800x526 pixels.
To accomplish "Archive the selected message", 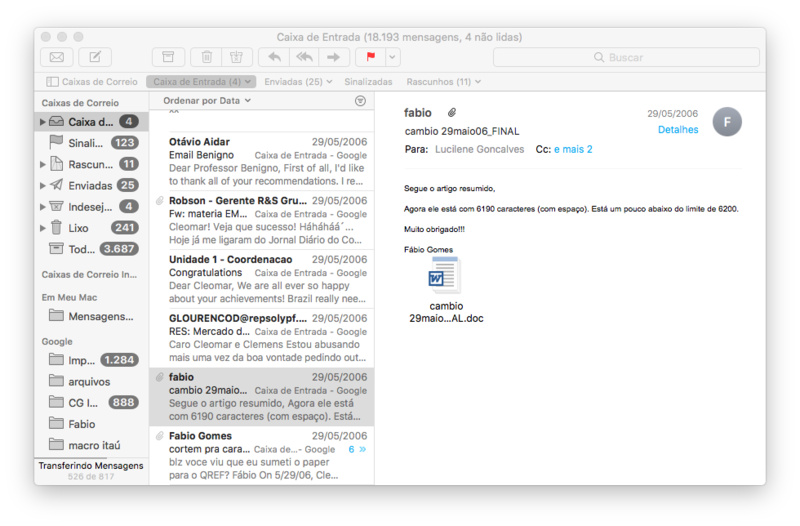I will [x=168, y=57].
